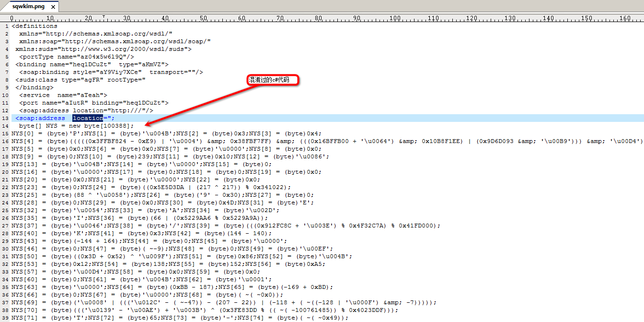Click "<soap:address" text on highlighted line 13
644x322 pixels.
40,118
